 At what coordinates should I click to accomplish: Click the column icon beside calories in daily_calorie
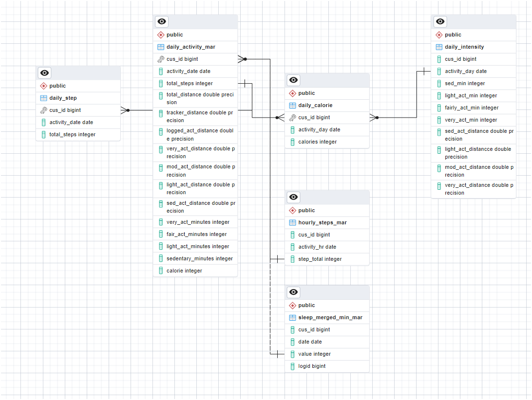[x=292, y=142]
